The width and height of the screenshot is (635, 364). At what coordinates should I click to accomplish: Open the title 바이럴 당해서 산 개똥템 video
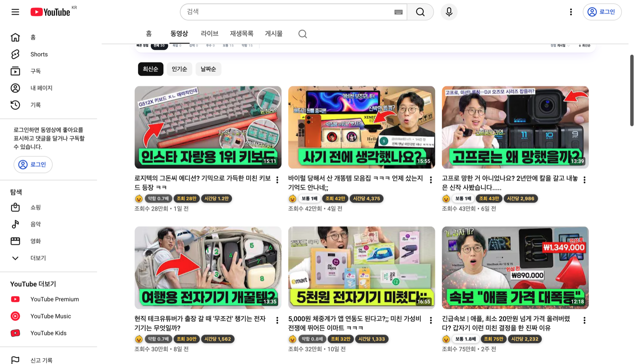tap(356, 183)
